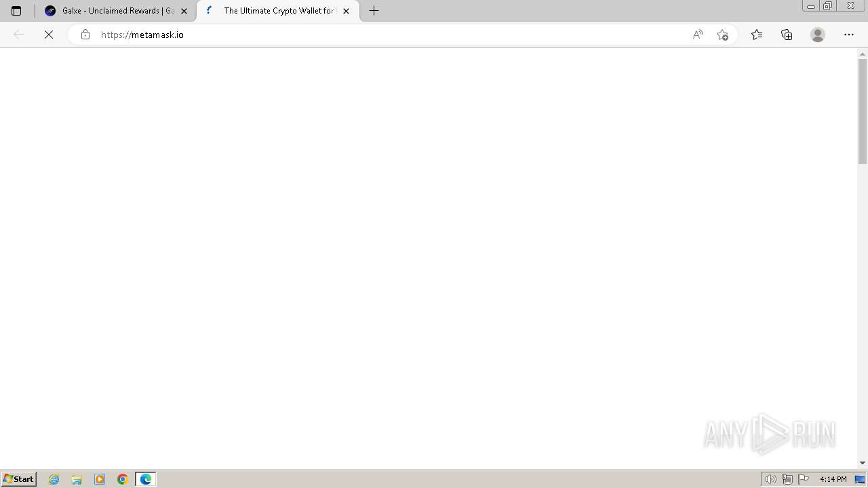Viewport: 868px width, 488px height.
Task: Open the Favorites list
Action: pos(757,35)
